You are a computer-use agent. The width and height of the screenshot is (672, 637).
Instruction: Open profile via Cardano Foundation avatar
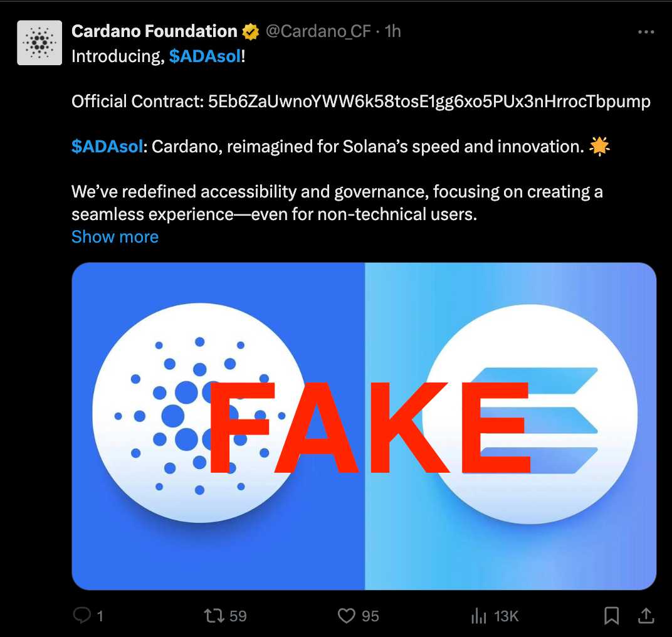pyautogui.click(x=39, y=42)
